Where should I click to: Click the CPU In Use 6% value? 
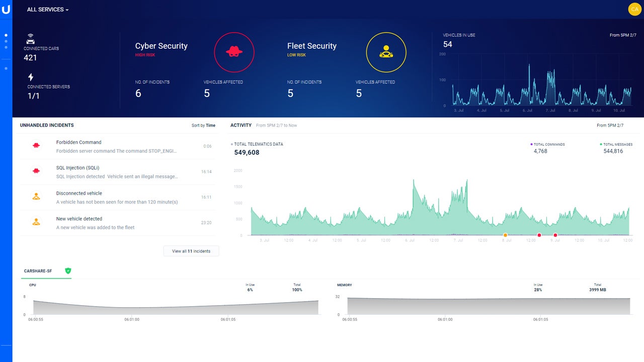(x=250, y=290)
